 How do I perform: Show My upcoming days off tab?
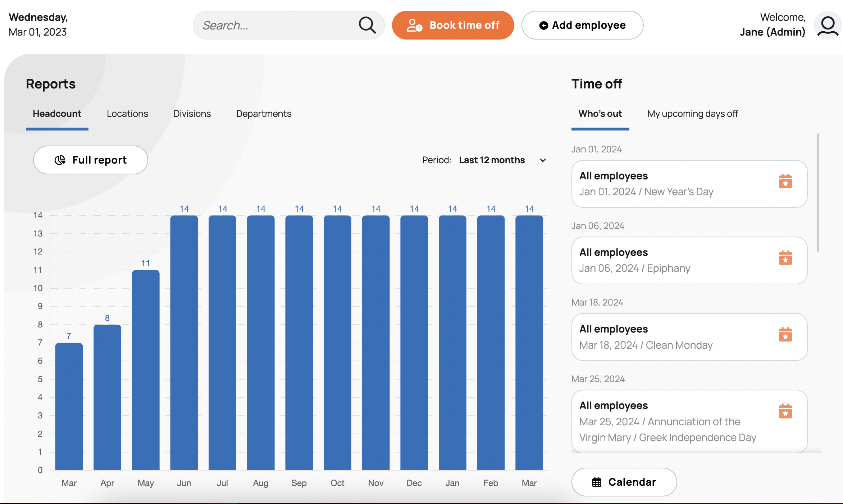pyautogui.click(x=692, y=114)
